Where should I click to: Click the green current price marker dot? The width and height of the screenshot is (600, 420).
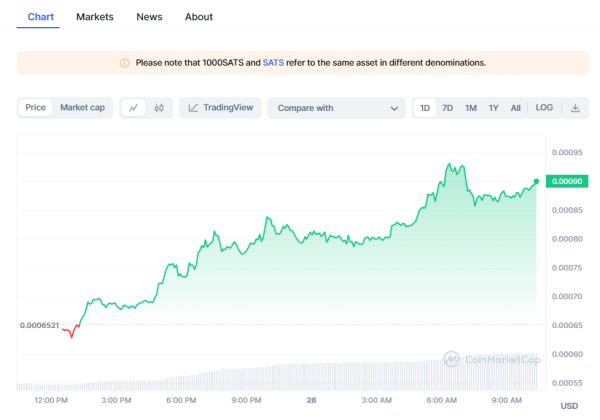pos(537,181)
